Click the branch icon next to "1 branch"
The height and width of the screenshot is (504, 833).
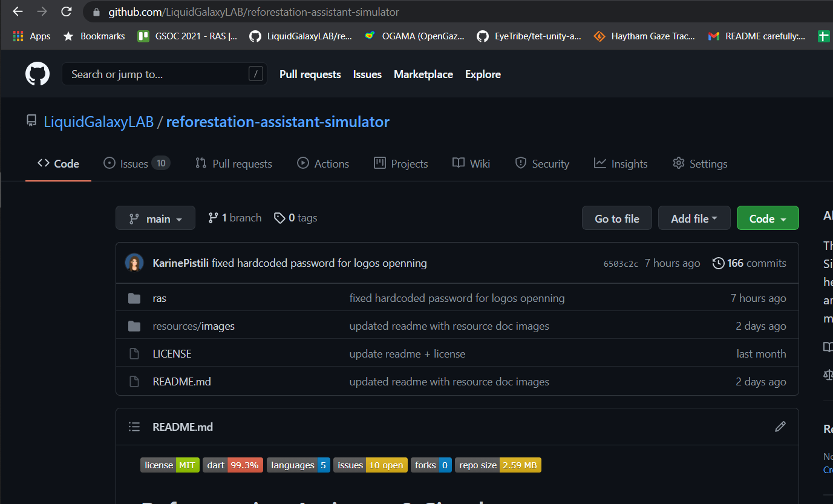coord(213,217)
